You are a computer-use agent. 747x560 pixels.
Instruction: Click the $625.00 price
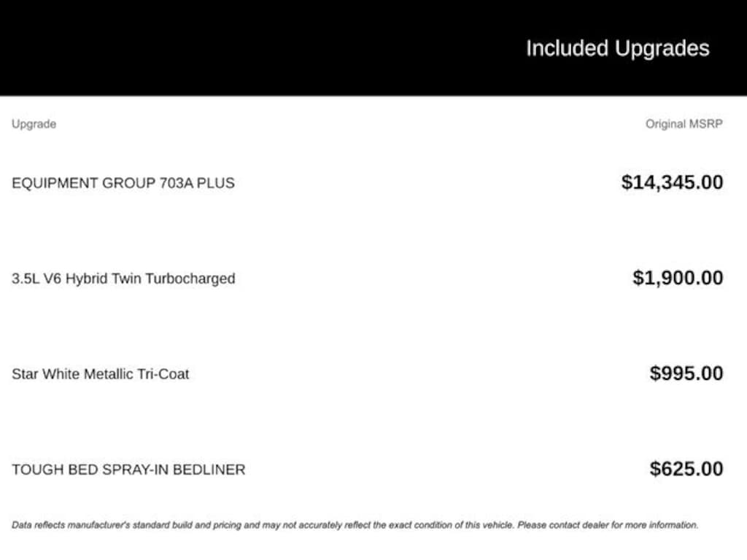686,468
